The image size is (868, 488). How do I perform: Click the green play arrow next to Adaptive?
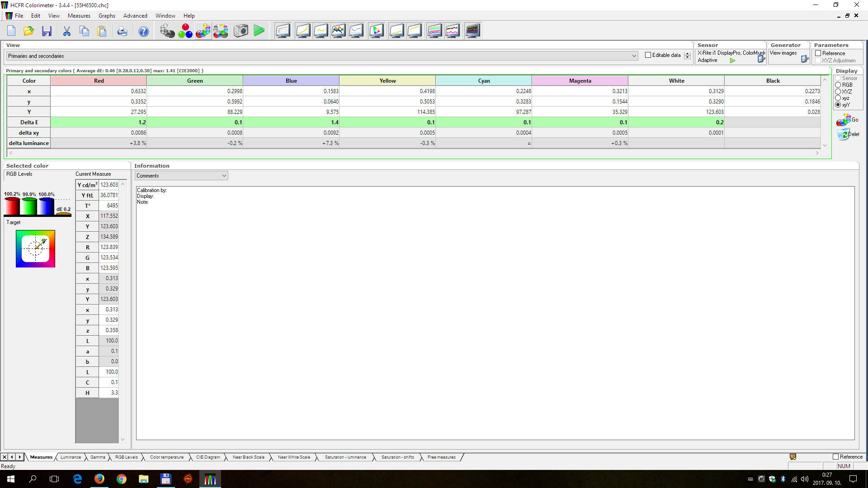732,60
